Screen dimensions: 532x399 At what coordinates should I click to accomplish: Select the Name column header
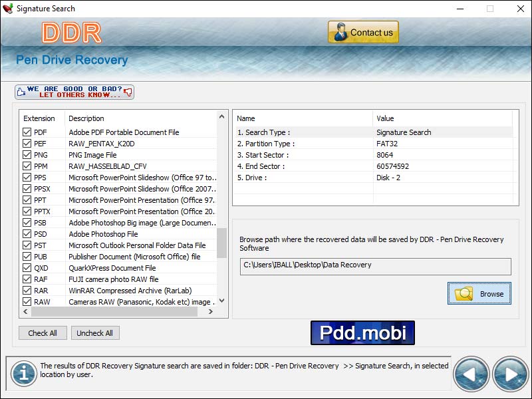click(246, 118)
